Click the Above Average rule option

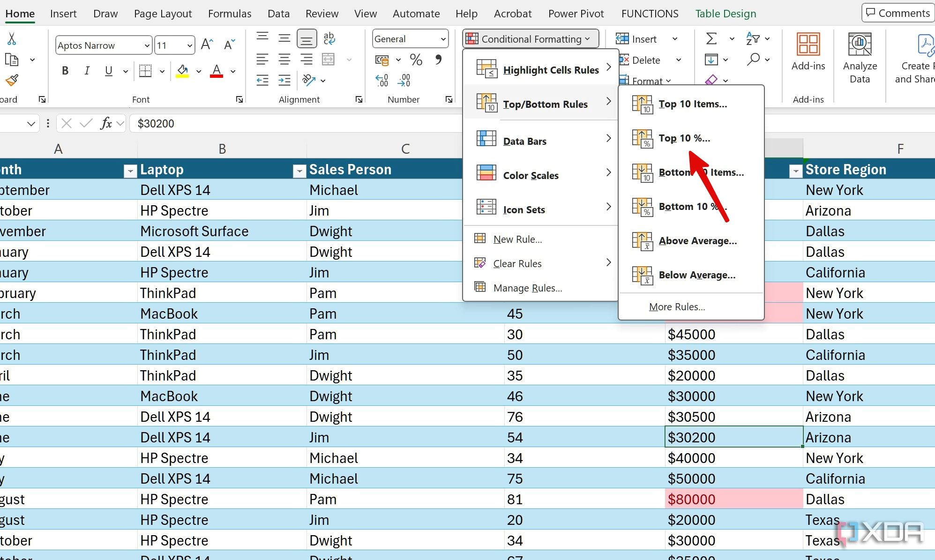[697, 240]
